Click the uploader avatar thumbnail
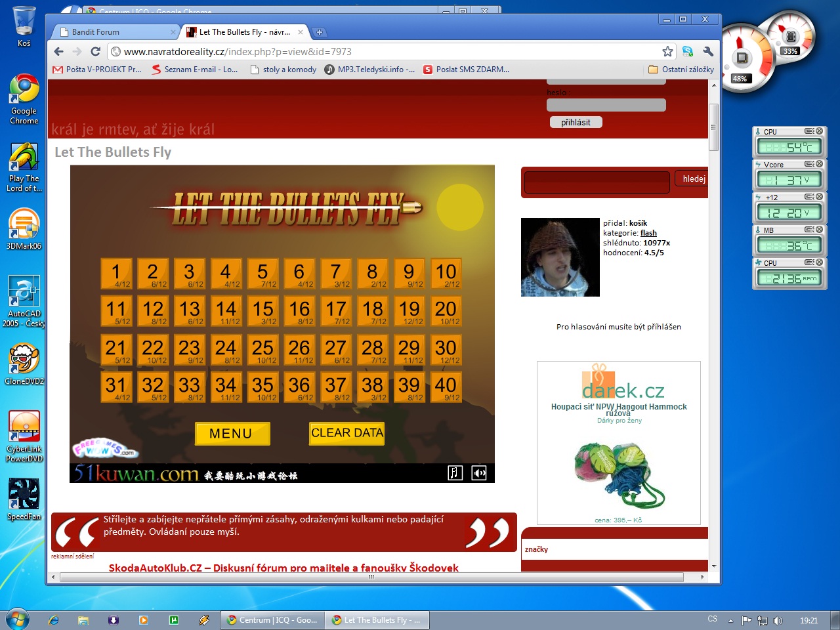This screenshot has width=840, height=630. click(x=560, y=257)
